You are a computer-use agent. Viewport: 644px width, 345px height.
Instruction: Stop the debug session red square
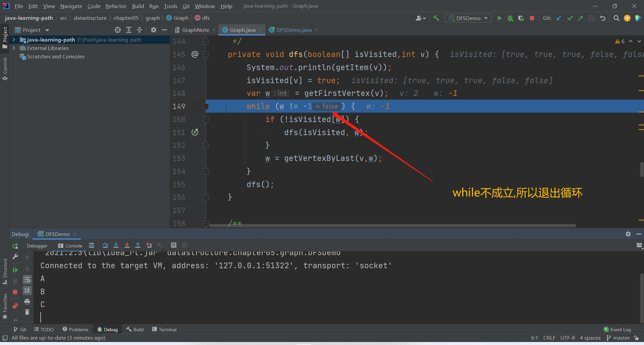(x=15, y=292)
